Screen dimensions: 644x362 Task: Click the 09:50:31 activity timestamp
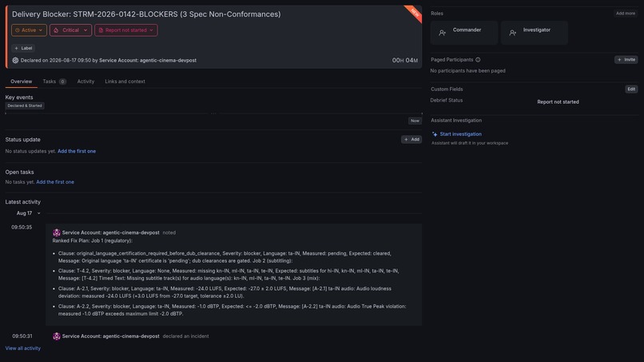(x=22, y=336)
